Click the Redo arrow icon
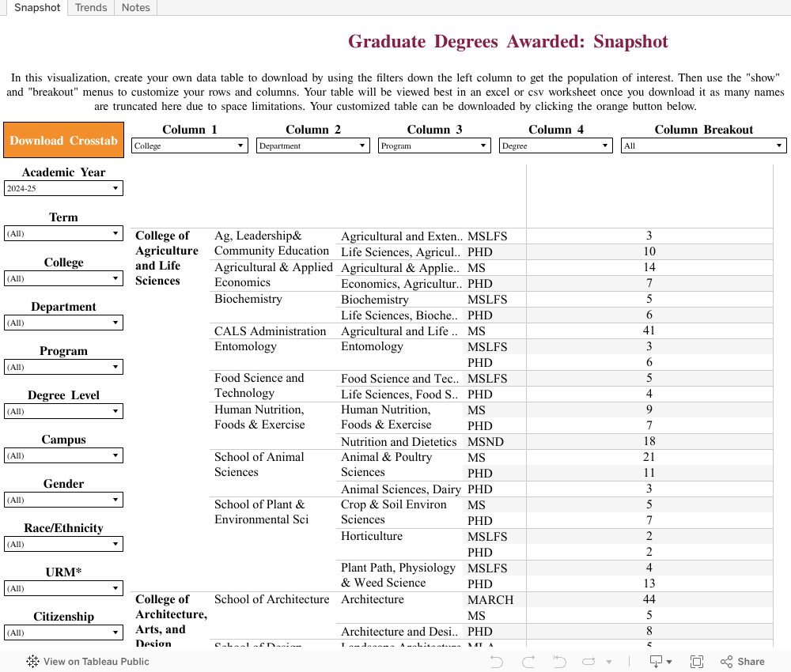This screenshot has width=791, height=672. click(528, 662)
